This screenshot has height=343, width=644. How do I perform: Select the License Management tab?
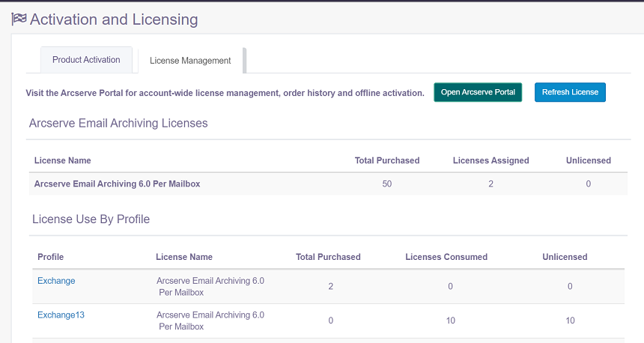190,61
